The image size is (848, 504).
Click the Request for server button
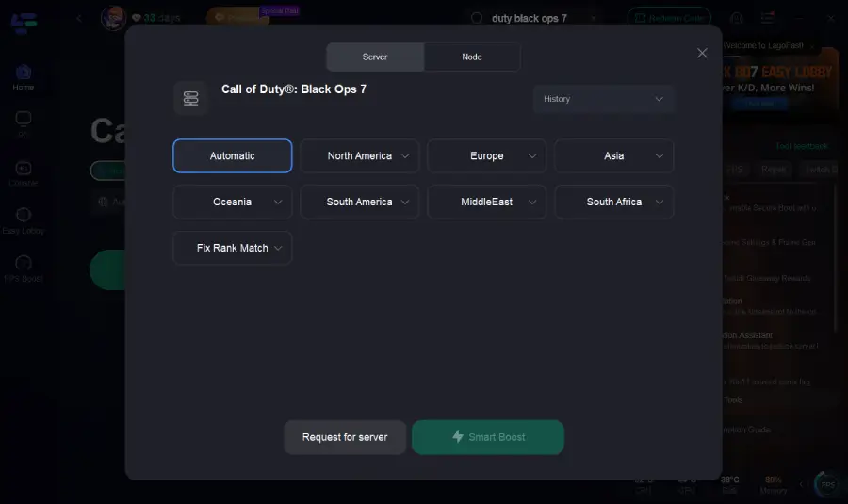click(345, 437)
